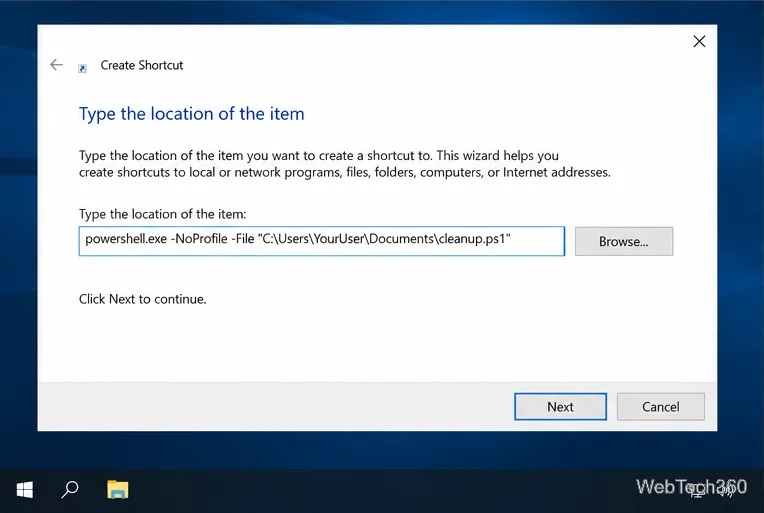764x513 pixels.
Task: Click the 'Click Next to continue.' text
Action: (143, 299)
